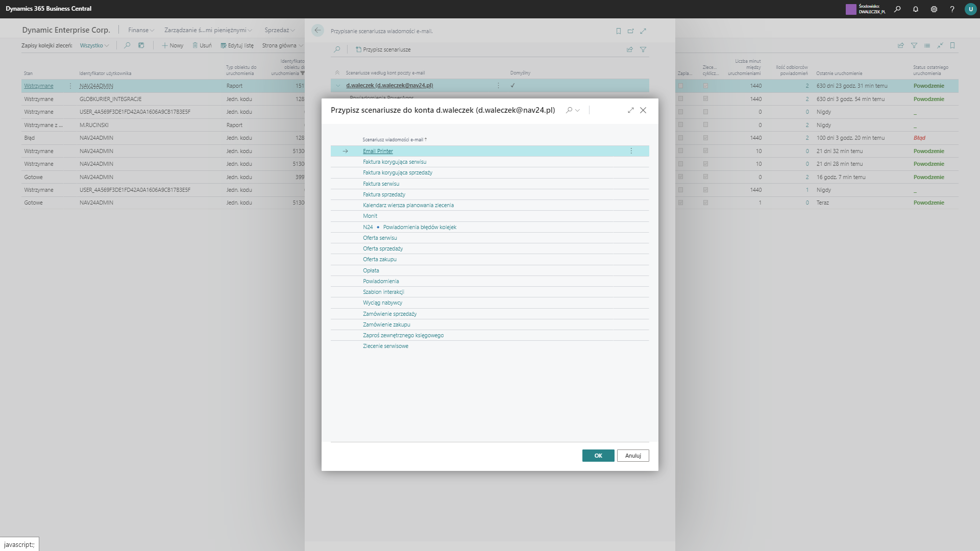The height and width of the screenshot is (551, 980).
Task: Collapse all scenario account groups
Action: pos(337,73)
